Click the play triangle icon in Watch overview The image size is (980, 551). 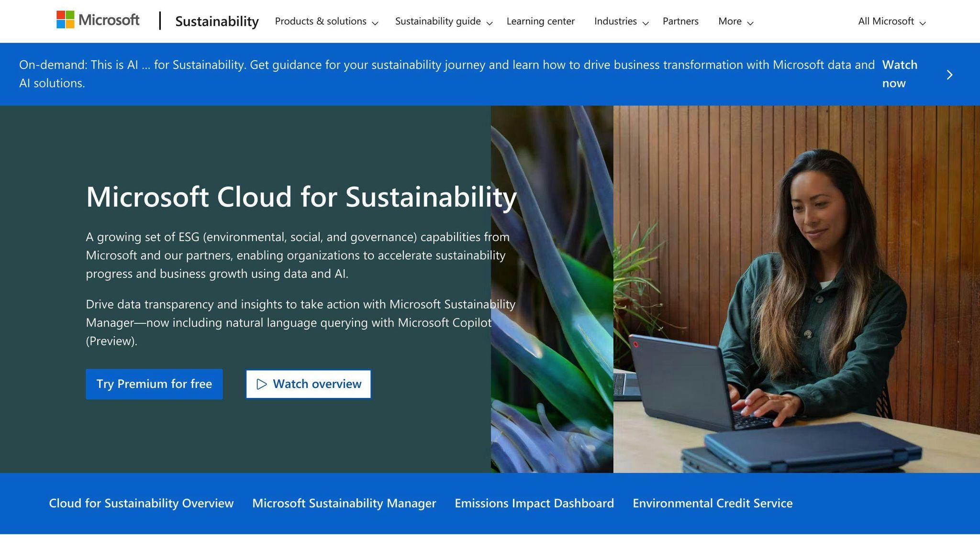pyautogui.click(x=261, y=384)
